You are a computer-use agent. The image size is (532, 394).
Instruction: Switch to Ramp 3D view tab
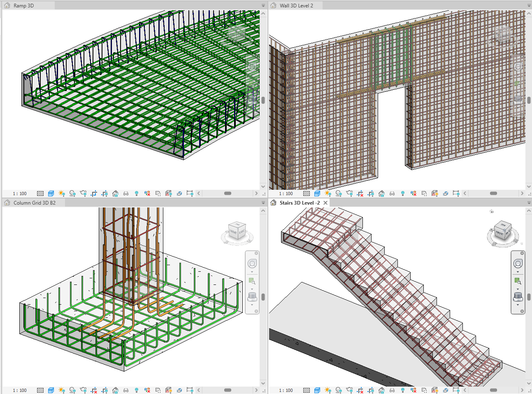pos(23,6)
